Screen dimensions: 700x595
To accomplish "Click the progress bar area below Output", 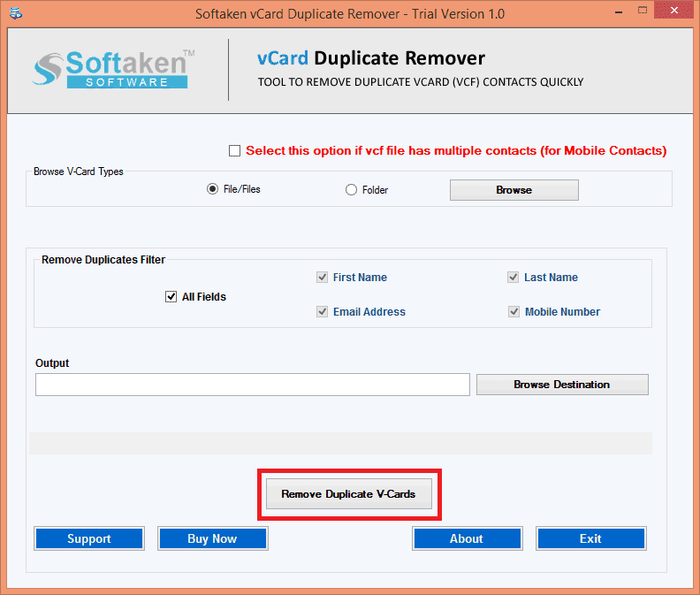I will pos(340,443).
